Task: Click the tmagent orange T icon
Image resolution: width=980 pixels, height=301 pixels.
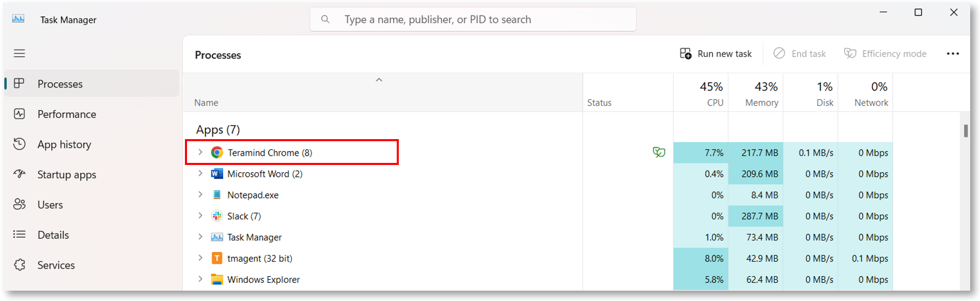Action: (217, 258)
